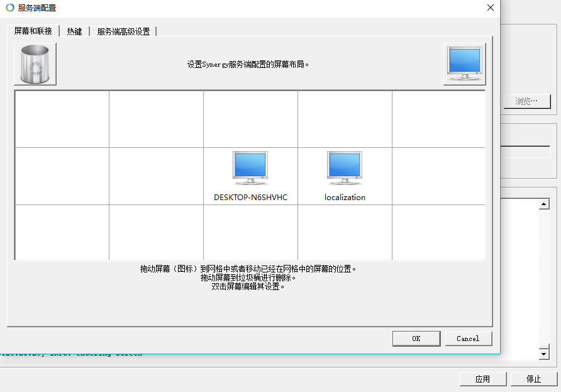Click the DESKTOP-N6SHVHC name label
The height and width of the screenshot is (392, 561).
coord(250,197)
